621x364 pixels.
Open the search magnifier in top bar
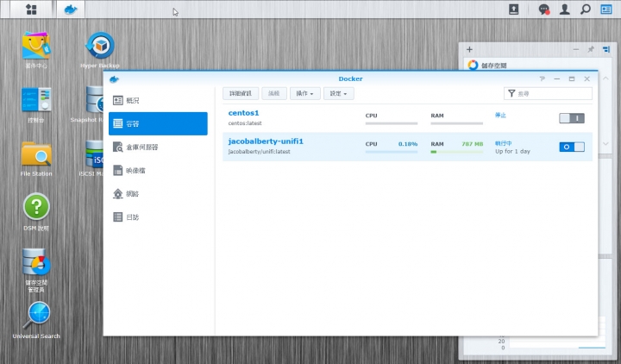586,9
